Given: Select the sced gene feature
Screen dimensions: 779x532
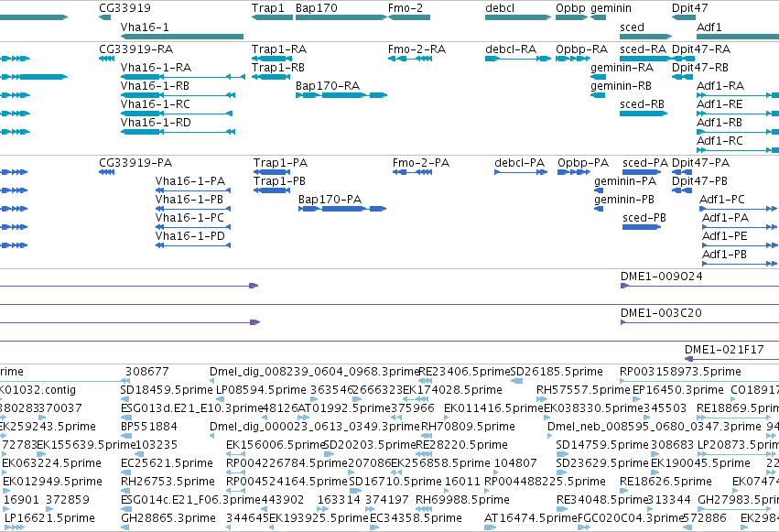Looking at the screenshot, I should [646, 37].
